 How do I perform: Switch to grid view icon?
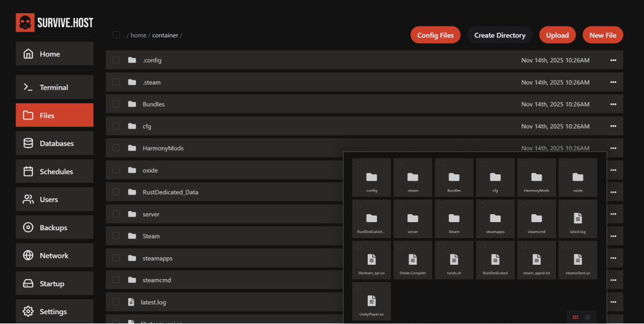pos(575,317)
